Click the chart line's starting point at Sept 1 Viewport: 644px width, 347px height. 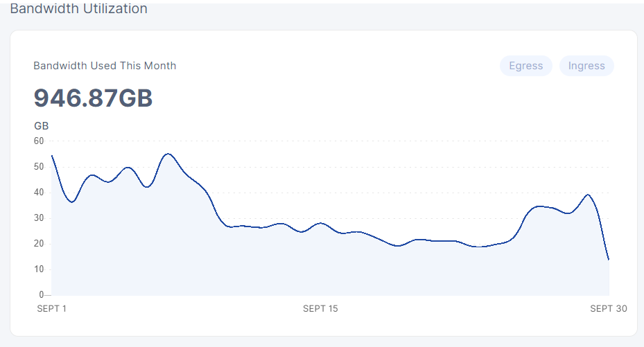(x=52, y=156)
